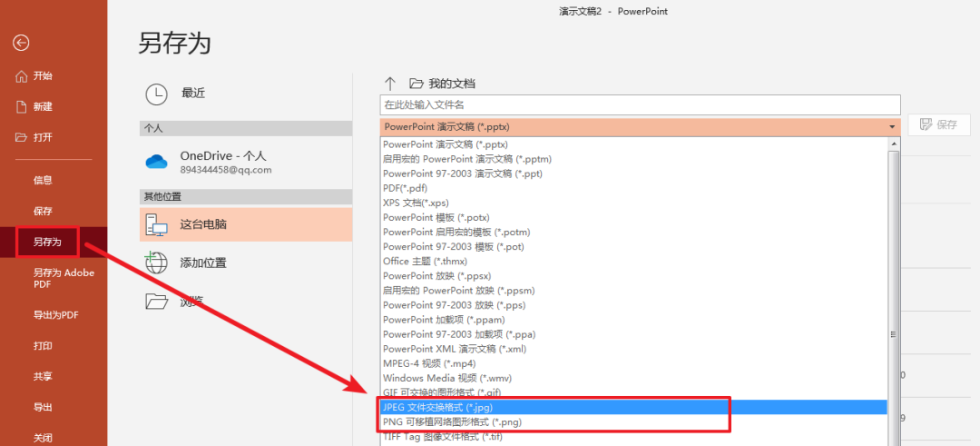
Task: Click the format list scroll-up arrow
Action: point(893,144)
